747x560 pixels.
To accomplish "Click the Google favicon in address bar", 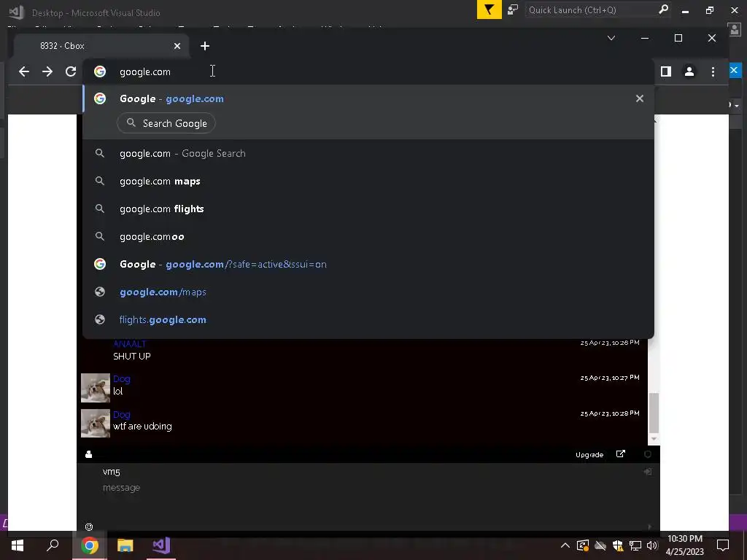I will point(99,71).
